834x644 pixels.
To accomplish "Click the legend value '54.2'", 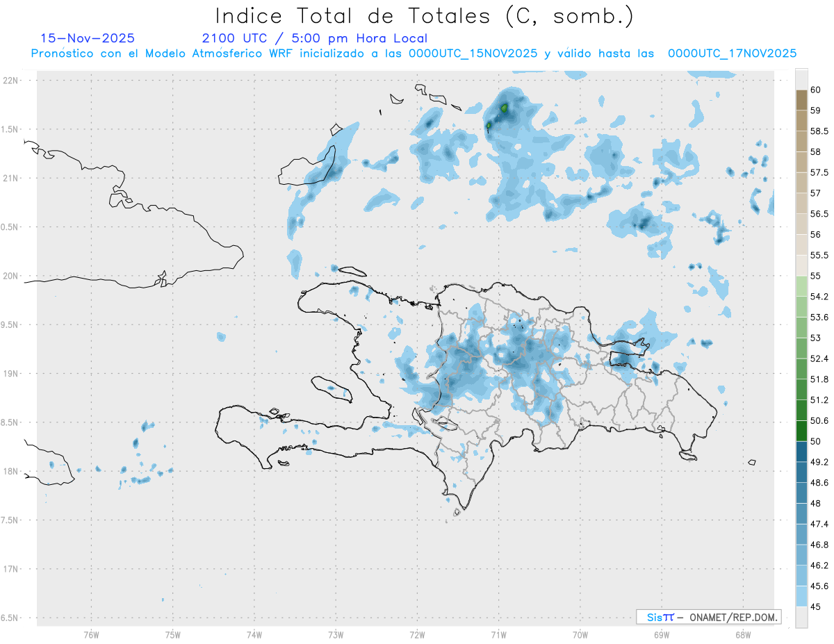I will coord(820,297).
